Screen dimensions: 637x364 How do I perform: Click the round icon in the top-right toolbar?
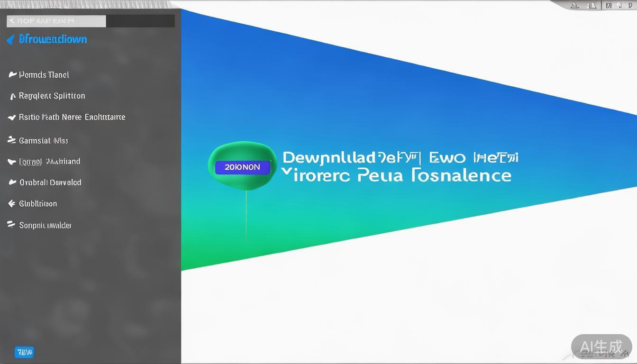tap(619, 6)
